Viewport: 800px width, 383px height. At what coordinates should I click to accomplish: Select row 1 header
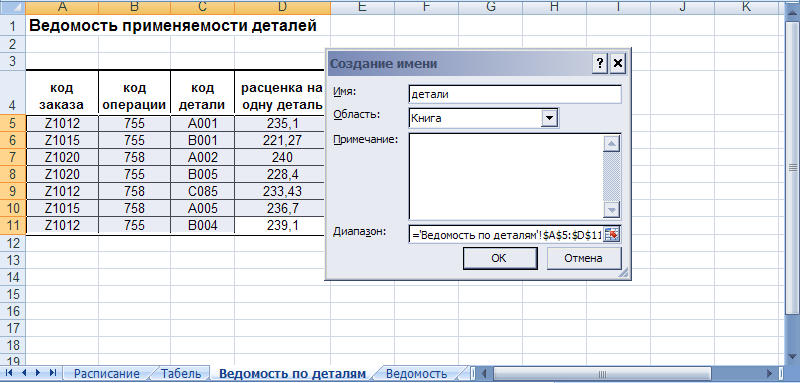[13, 25]
